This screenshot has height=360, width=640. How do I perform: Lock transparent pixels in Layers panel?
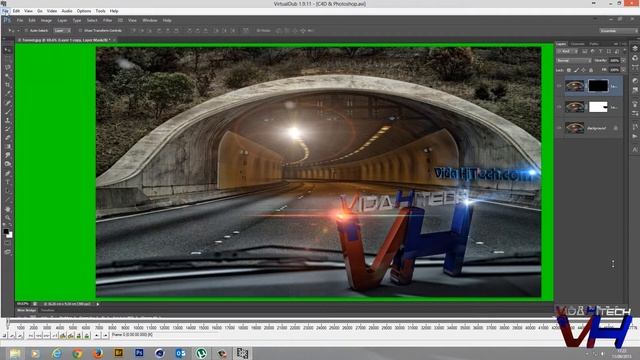pos(569,70)
